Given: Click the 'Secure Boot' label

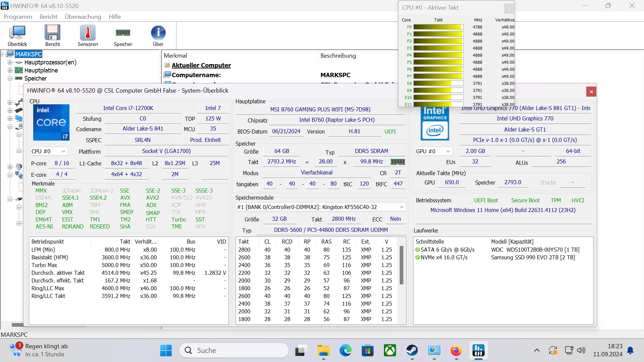Looking at the screenshot, I should pos(525,200).
